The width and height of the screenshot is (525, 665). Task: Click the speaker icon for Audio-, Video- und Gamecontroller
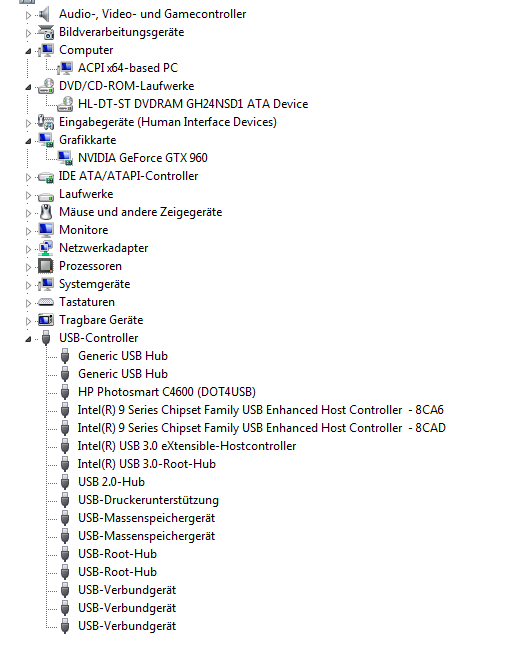45,14
